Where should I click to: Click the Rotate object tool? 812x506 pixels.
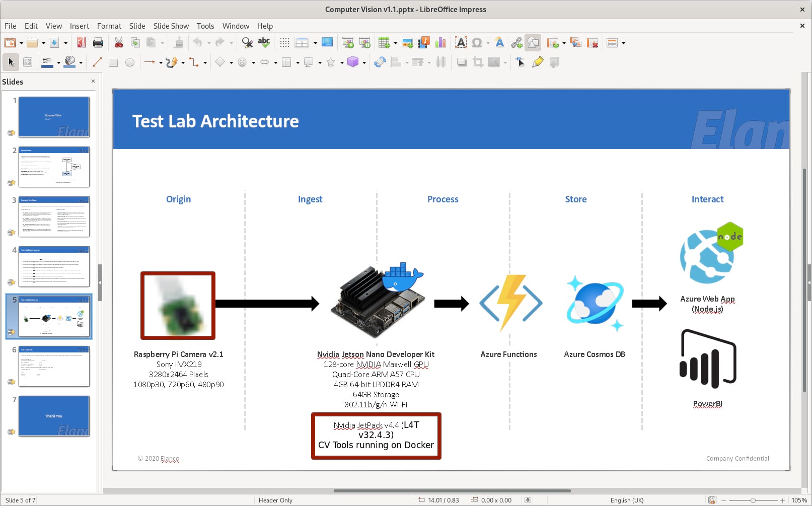point(380,62)
